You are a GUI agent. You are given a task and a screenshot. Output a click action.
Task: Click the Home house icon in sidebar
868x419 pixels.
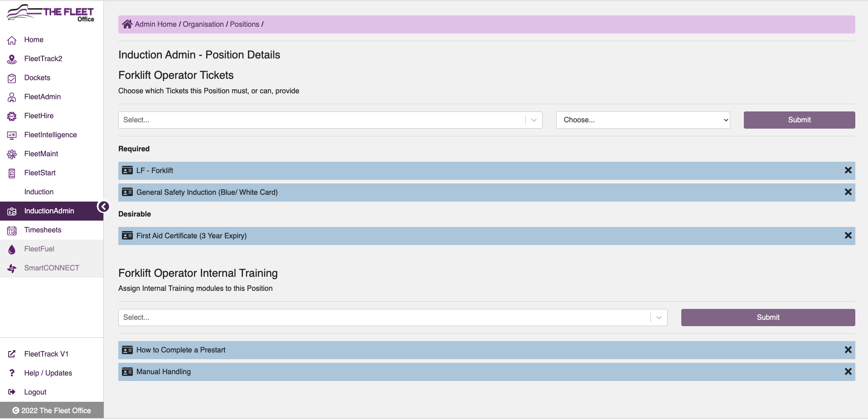(x=12, y=40)
